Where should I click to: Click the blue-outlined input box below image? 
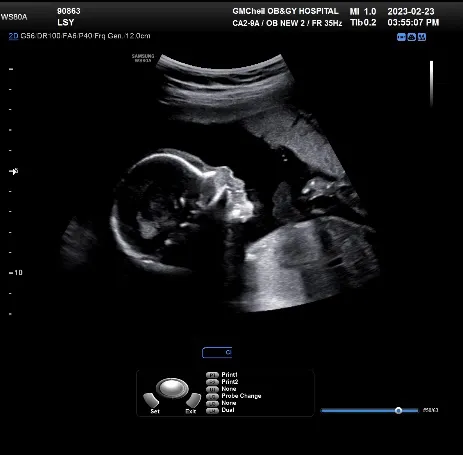(217, 352)
